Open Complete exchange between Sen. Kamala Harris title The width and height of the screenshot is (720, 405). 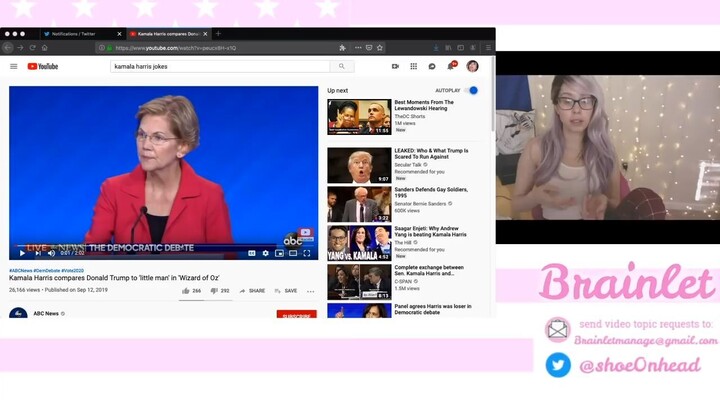[429, 270]
